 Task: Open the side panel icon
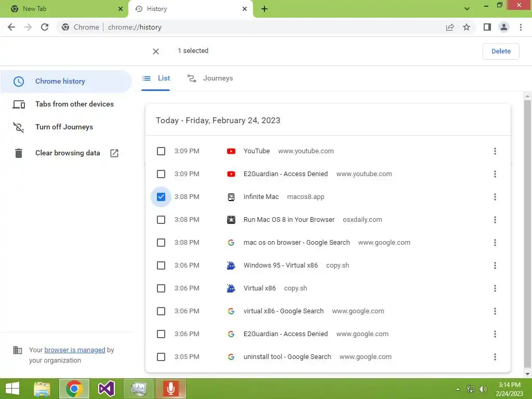pos(487,27)
